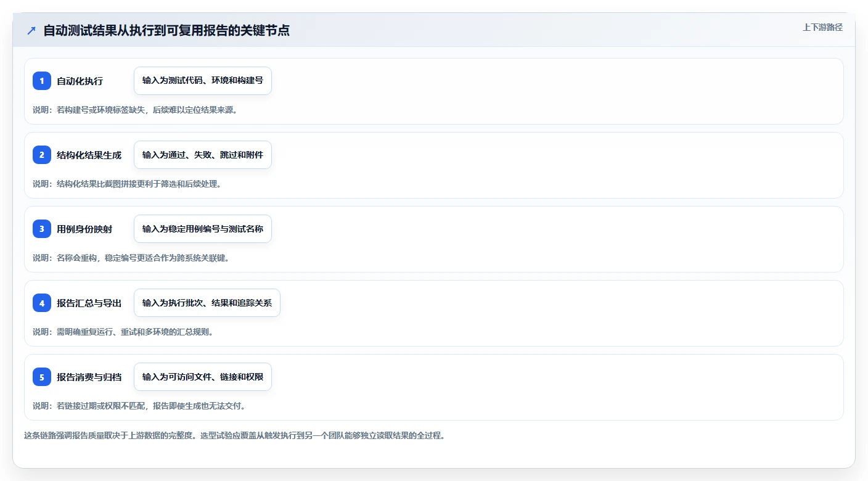Screen dimensions: 868x481
Task: Click the arrow icon beside the title
Action: [31, 31]
